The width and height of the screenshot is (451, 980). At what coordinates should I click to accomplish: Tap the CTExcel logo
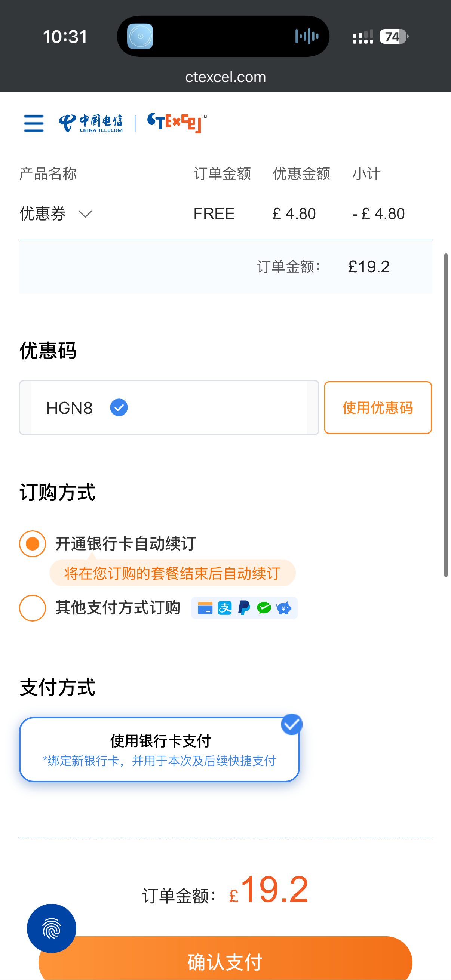pos(177,123)
